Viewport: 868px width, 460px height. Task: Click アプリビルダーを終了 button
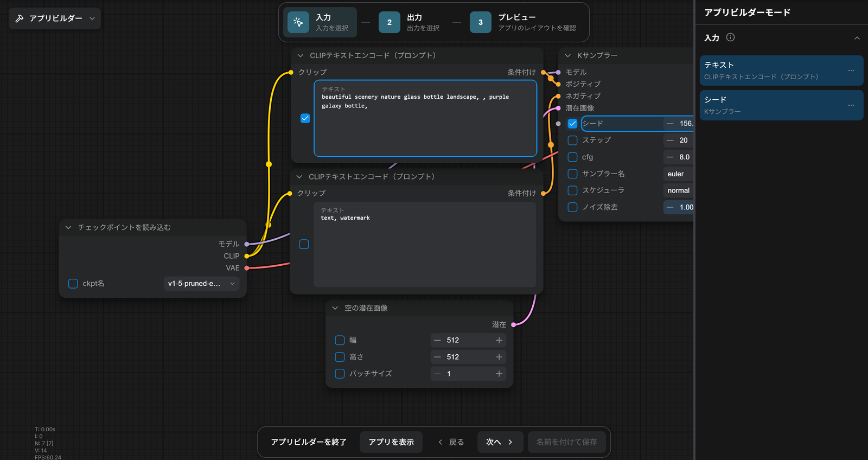coord(309,442)
